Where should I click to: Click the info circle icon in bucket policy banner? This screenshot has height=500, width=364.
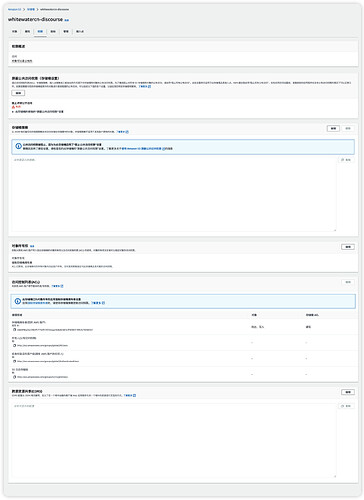tap(18, 146)
